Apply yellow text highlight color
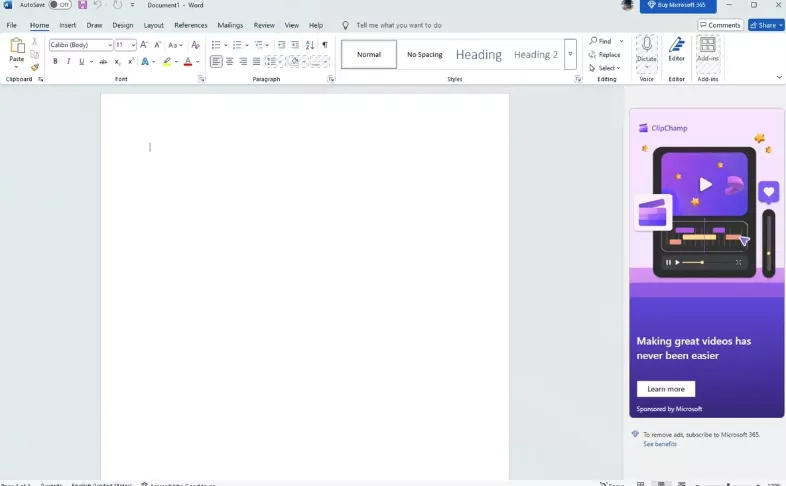Viewport: 786px width, 486px height. [x=167, y=62]
